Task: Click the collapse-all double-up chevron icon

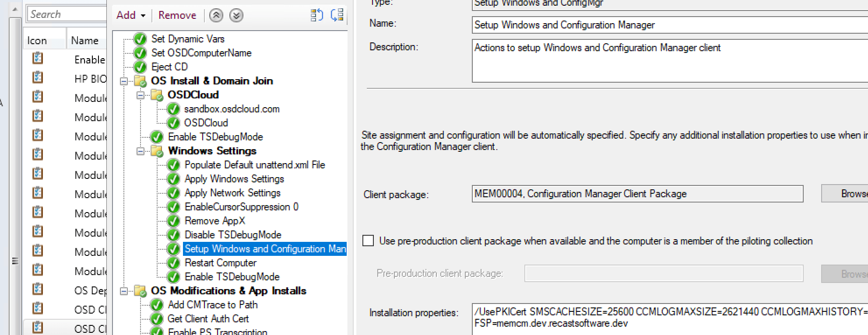Action: click(x=216, y=16)
